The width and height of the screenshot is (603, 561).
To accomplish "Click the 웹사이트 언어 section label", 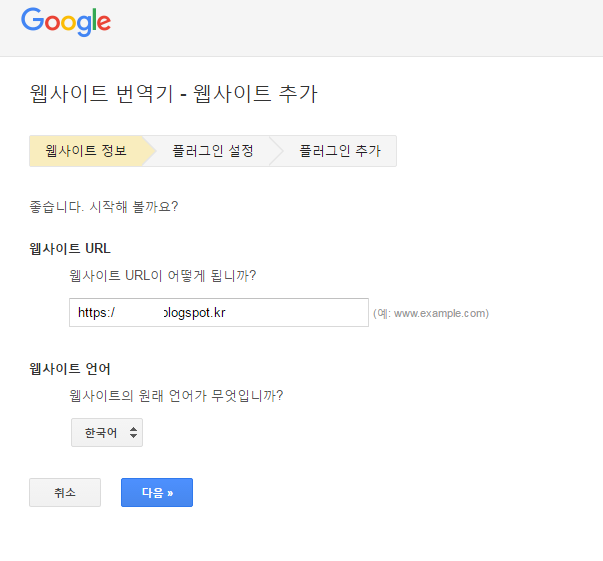I will (x=70, y=369).
